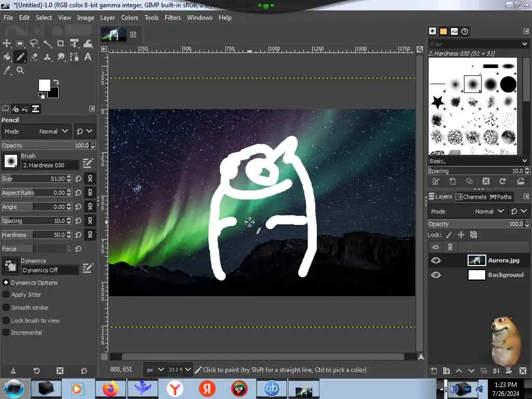Open Firefox from the taskbar

click(111, 389)
